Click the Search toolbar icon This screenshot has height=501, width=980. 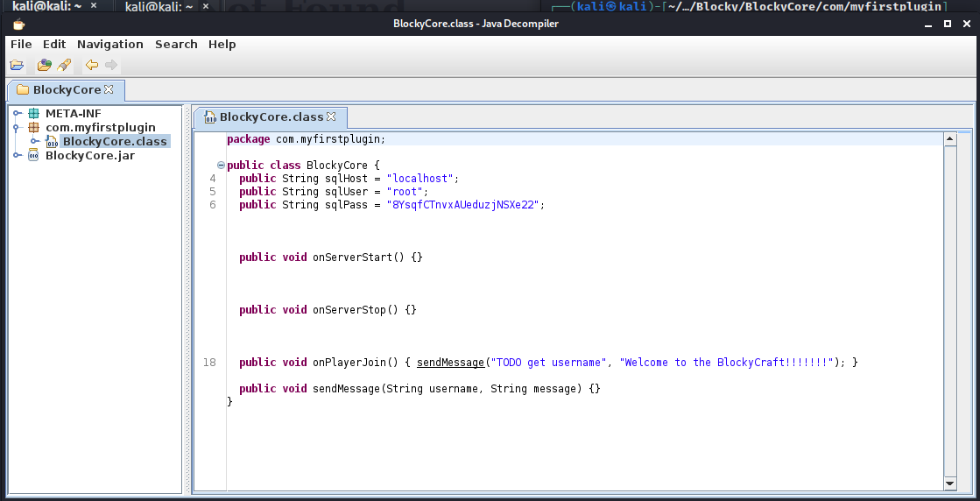pyautogui.click(x=64, y=65)
